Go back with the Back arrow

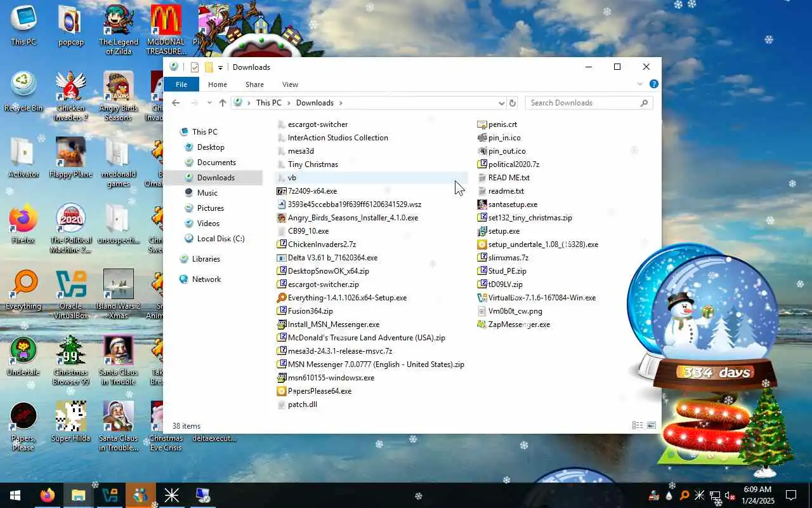(x=176, y=103)
